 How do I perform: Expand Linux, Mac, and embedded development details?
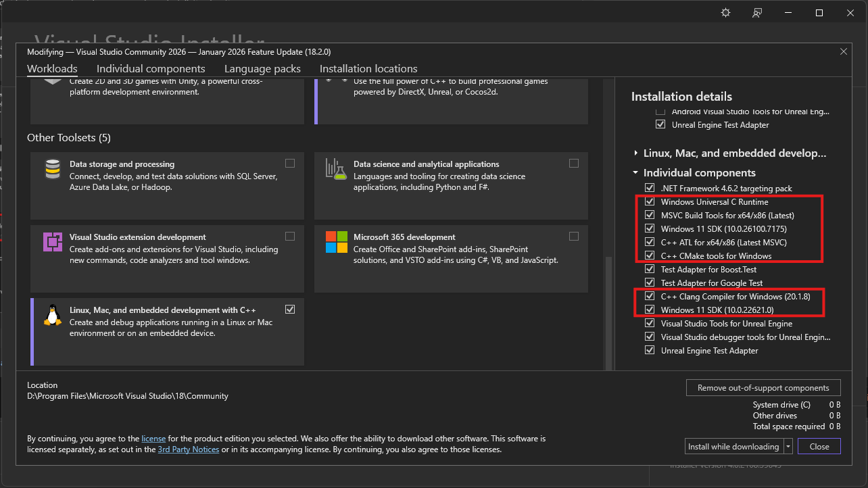tap(636, 153)
